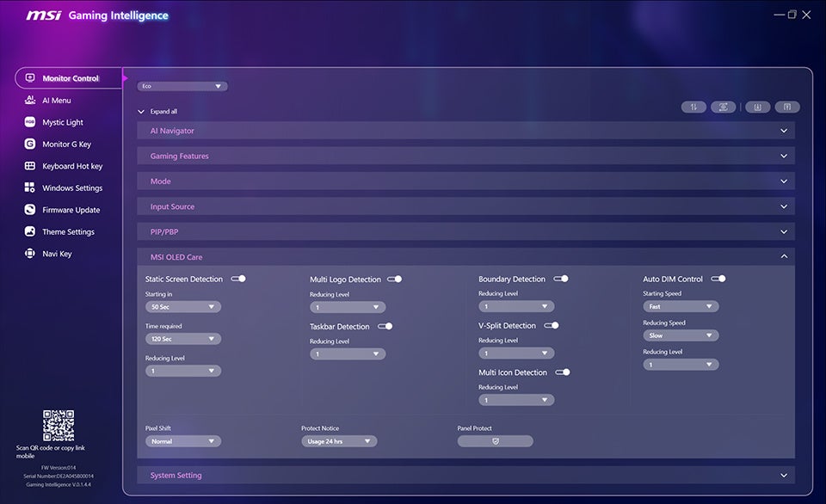This screenshot has height=504, width=826.
Task: Toggle Boundary Detection switch
Action: (561, 279)
